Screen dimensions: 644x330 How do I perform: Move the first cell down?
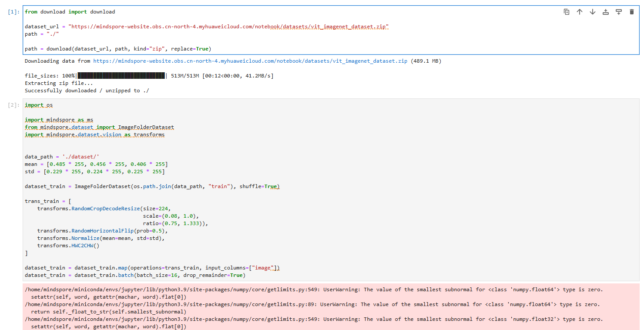click(593, 12)
